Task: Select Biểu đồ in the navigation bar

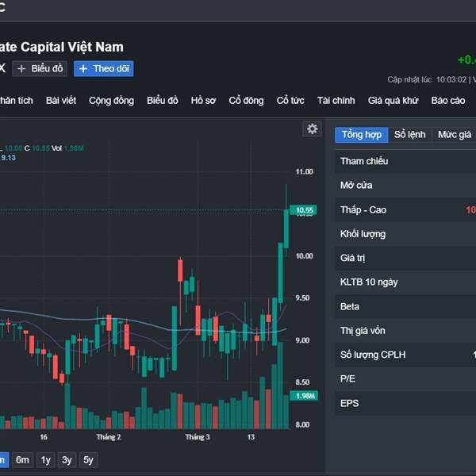Action: click(x=163, y=101)
